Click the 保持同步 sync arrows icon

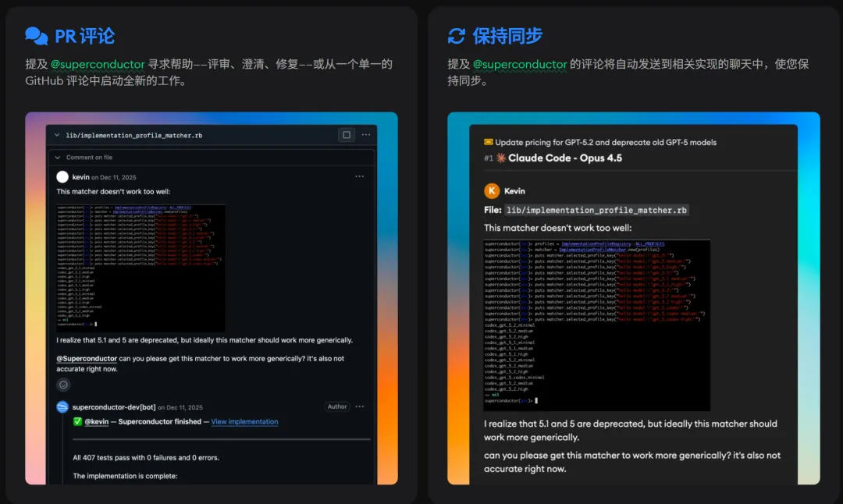(457, 36)
